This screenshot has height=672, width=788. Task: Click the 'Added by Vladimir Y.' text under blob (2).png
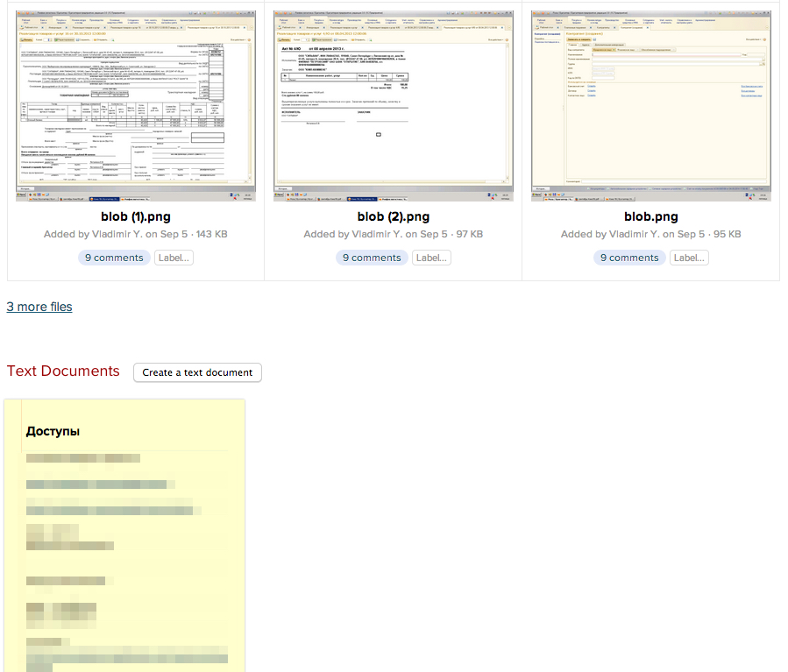351,234
